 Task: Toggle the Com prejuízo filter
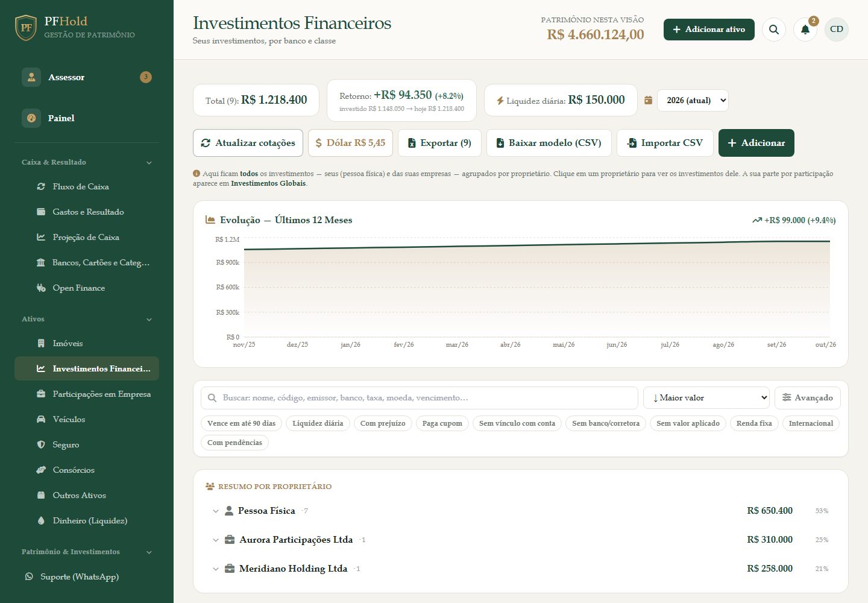coord(383,423)
